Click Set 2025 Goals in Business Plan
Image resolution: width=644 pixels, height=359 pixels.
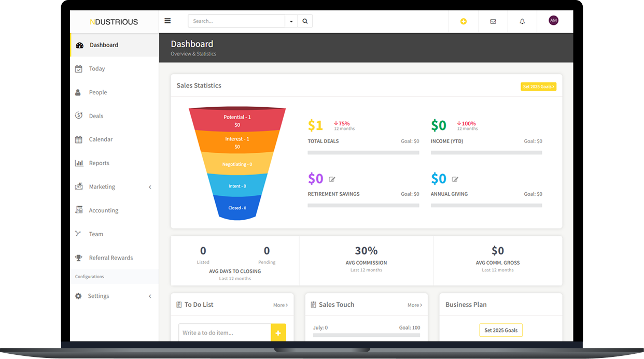tap(500, 330)
